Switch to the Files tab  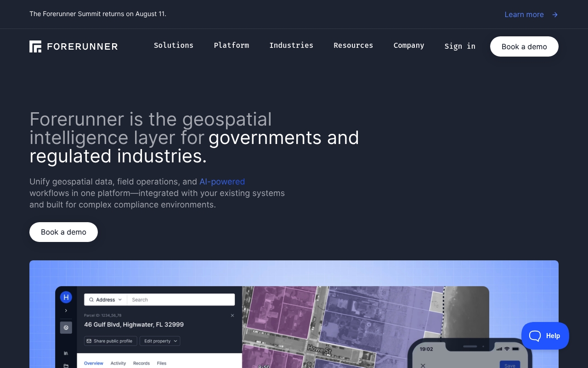(162, 363)
